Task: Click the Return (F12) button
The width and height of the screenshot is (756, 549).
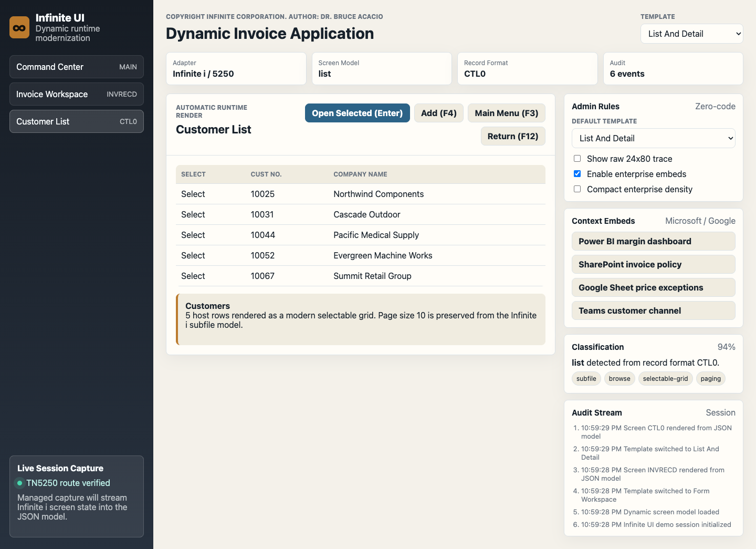Action: pos(513,136)
